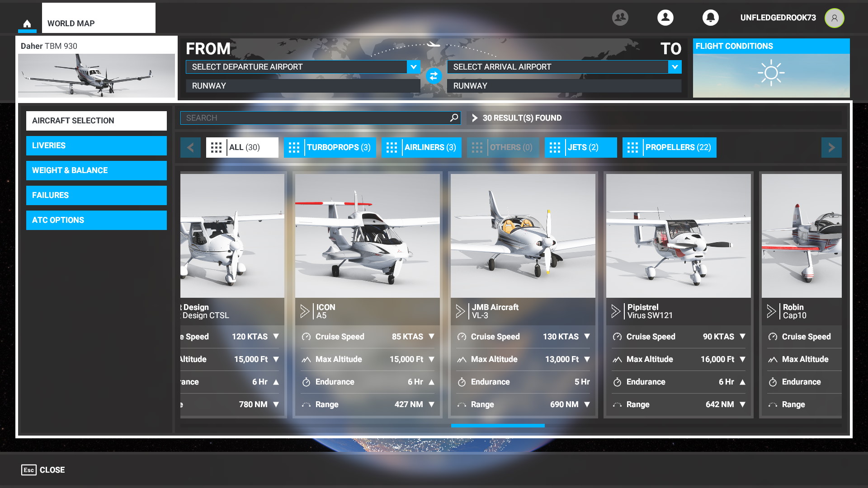Viewport: 868px width, 488px height.
Task: Click the arrival RUNWAY field
Action: click(564, 86)
